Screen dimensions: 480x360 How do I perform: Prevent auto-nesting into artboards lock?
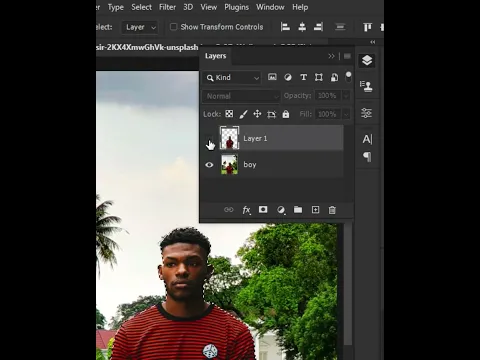pyautogui.click(x=271, y=114)
